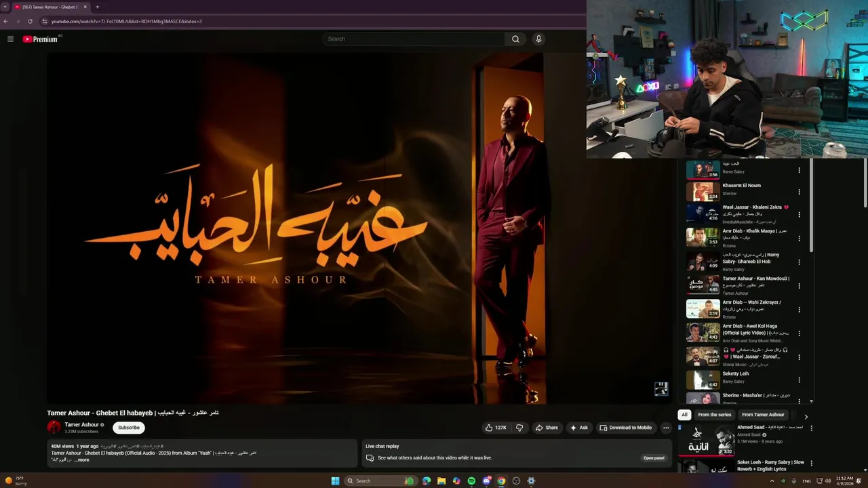Open options for Ramy Sabry Ghareeb El Hob
868x488 pixels.
799,262
